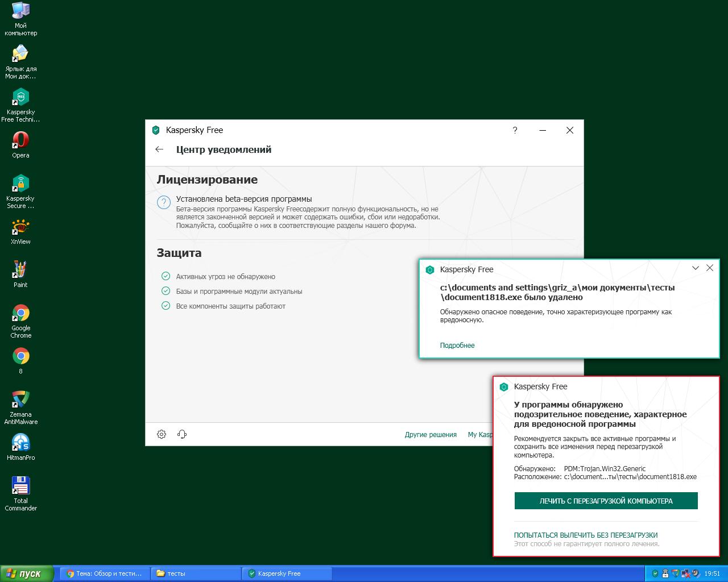Image resolution: width=728 pixels, height=582 pixels.
Task: Click 'Активных угроз не обнаружено' status text
Action: click(x=226, y=277)
